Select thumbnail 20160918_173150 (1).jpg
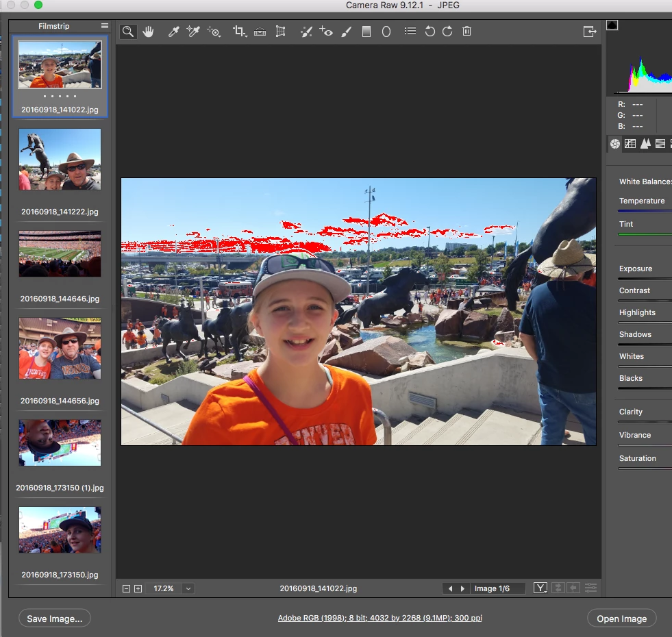Viewport: 672px width, 637px height. tap(60, 442)
